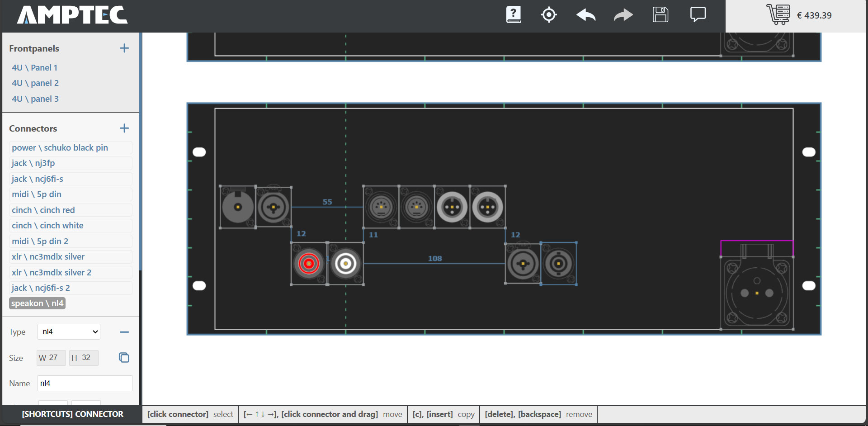Click the AMPTEC logo
868x426 pixels.
coord(72,15)
